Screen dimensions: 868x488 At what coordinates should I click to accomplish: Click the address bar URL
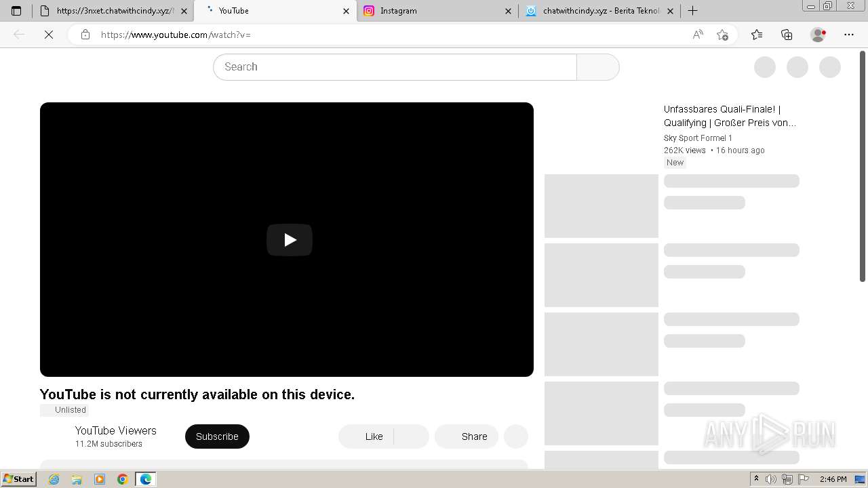(x=176, y=35)
